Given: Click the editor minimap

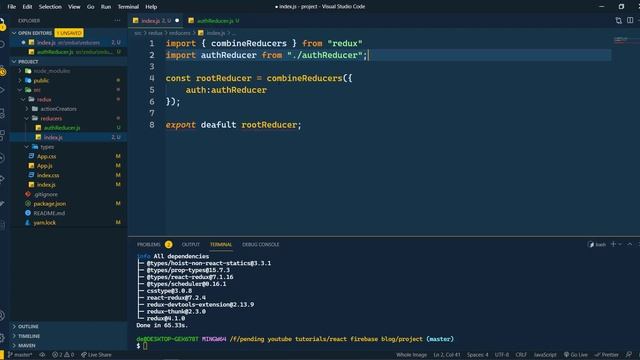Looking at the screenshot, I should pos(626,40).
